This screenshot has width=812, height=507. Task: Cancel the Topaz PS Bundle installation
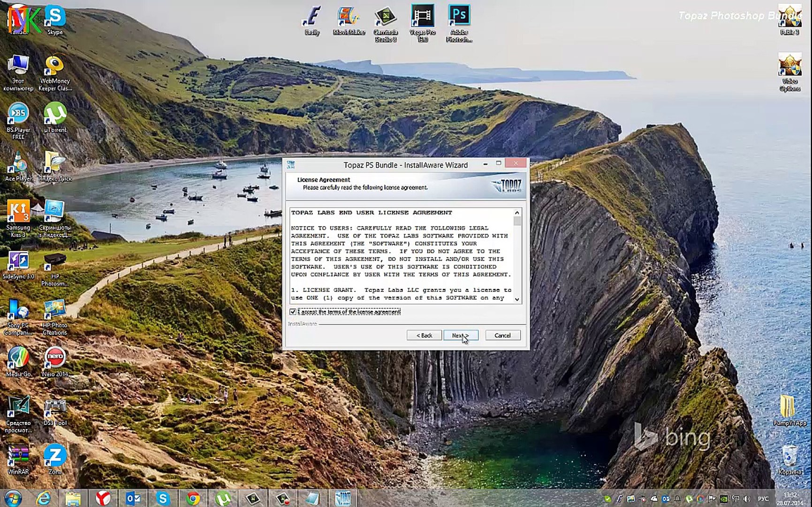coord(502,335)
